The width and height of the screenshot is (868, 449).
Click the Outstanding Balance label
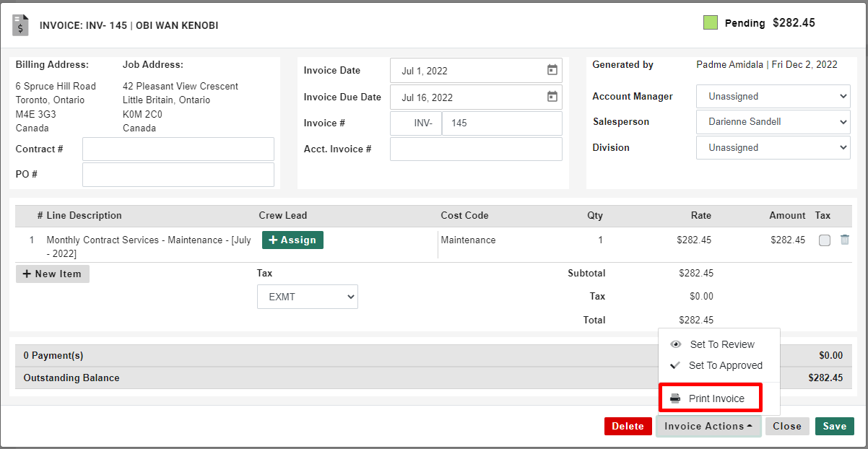coord(71,378)
